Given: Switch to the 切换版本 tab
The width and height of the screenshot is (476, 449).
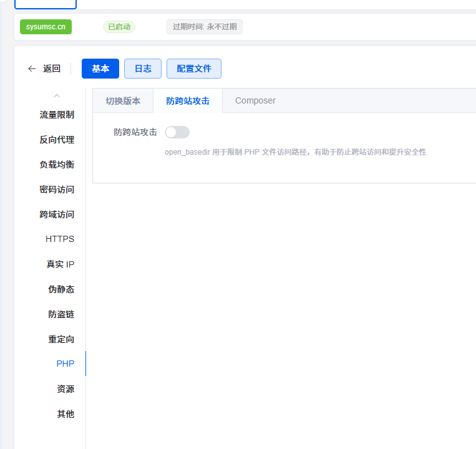Looking at the screenshot, I should coord(123,101).
